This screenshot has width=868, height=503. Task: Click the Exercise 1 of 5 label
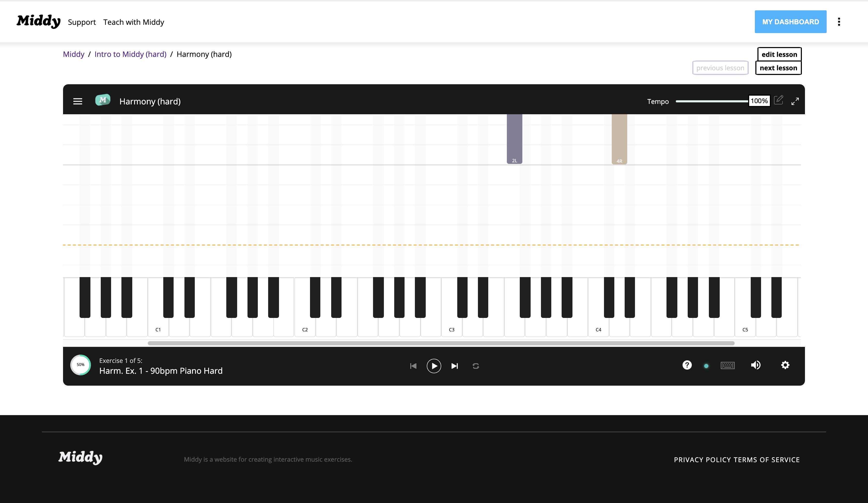[121, 360]
